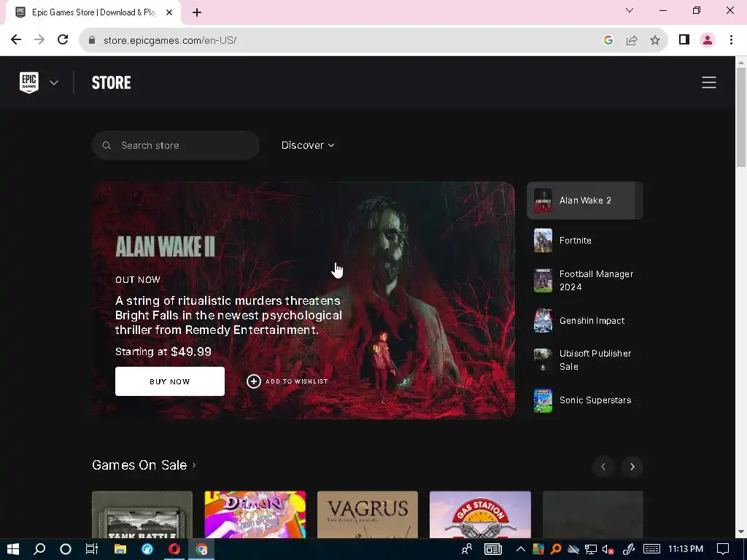
Task: Click the Sonic Superstars thumbnail image
Action: click(x=543, y=400)
